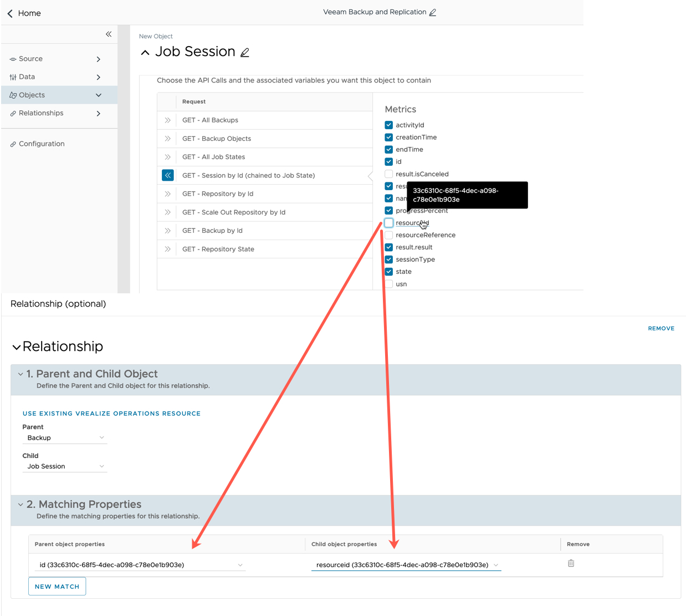Collapse the Job Session heading caret

(x=145, y=53)
